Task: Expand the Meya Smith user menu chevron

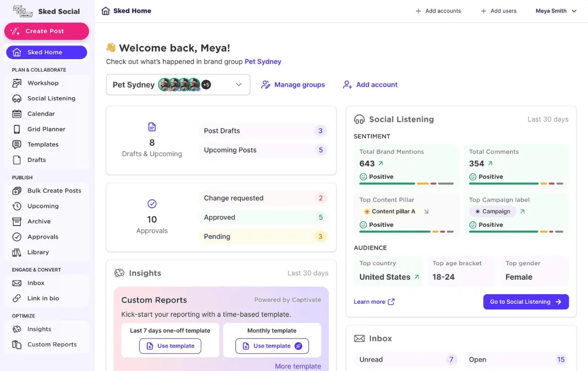Action: tap(574, 11)
